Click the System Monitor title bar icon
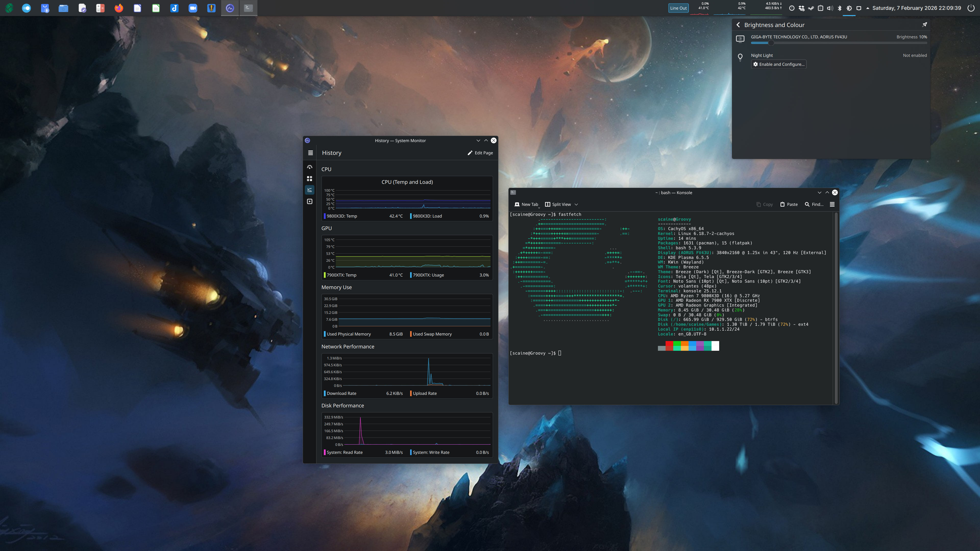The width and height of the screenshot is (980, 551). pos(307,141)
